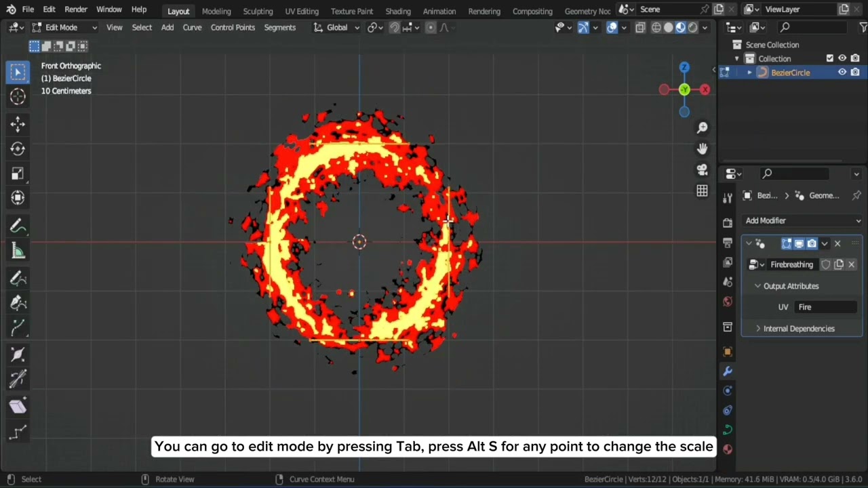Select the Radius tool

point(18,355)
